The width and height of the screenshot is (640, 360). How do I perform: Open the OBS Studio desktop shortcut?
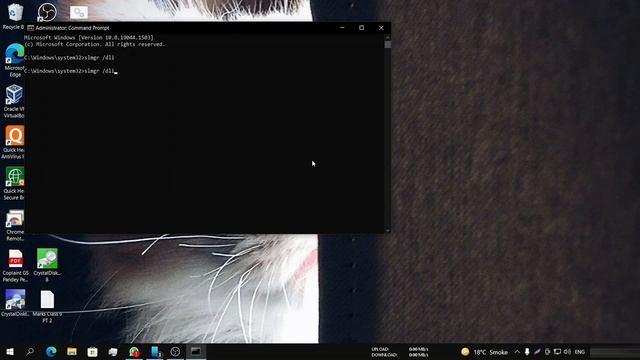(47, 12)
